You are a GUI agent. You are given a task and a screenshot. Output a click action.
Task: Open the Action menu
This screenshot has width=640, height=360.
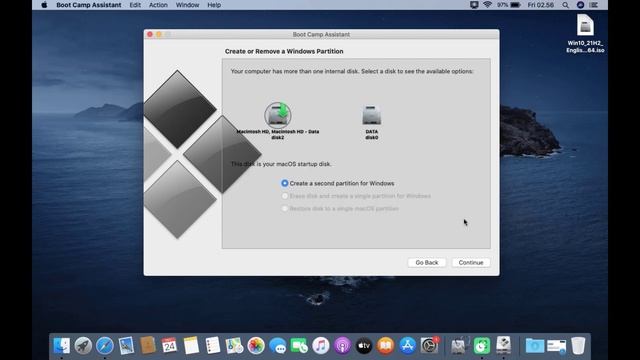[158, 5]
